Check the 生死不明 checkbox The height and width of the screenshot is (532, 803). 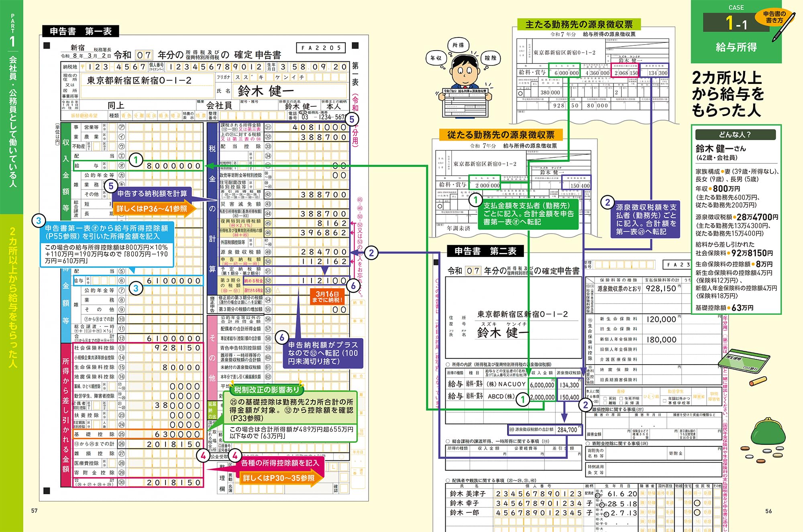click(x=621, y=398)
